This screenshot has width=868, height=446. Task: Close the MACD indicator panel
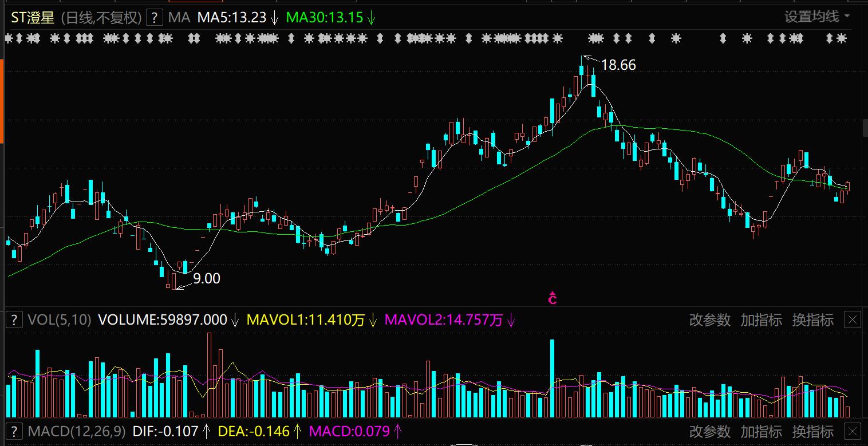[x=853, y=431]
